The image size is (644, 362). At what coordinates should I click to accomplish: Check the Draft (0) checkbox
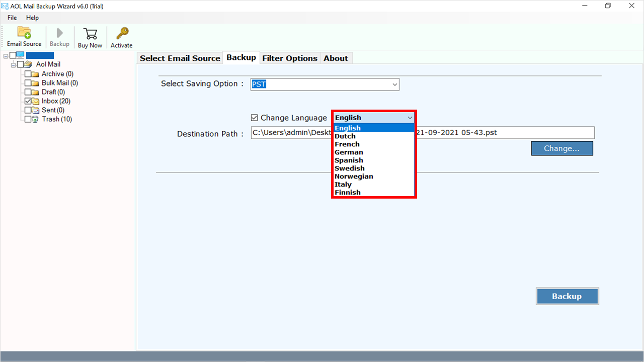28,92
